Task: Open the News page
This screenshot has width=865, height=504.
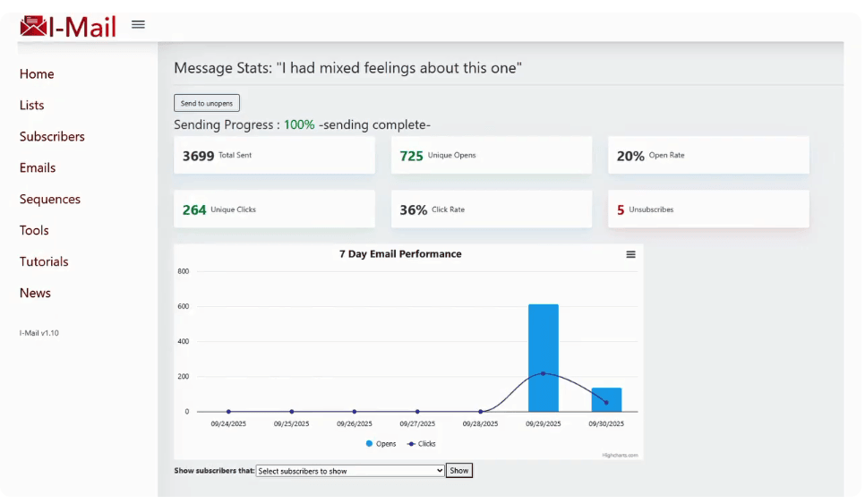Action: [35, 294]
